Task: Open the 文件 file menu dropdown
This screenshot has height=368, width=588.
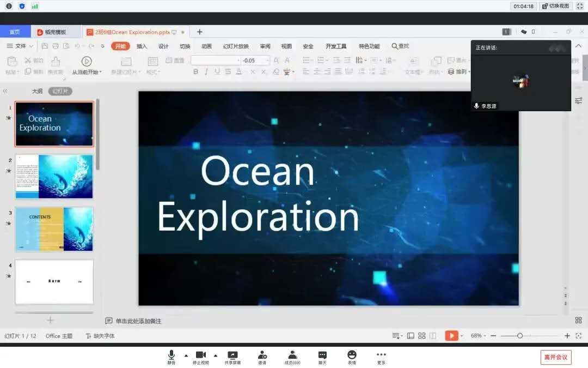Action: point(21,46)
